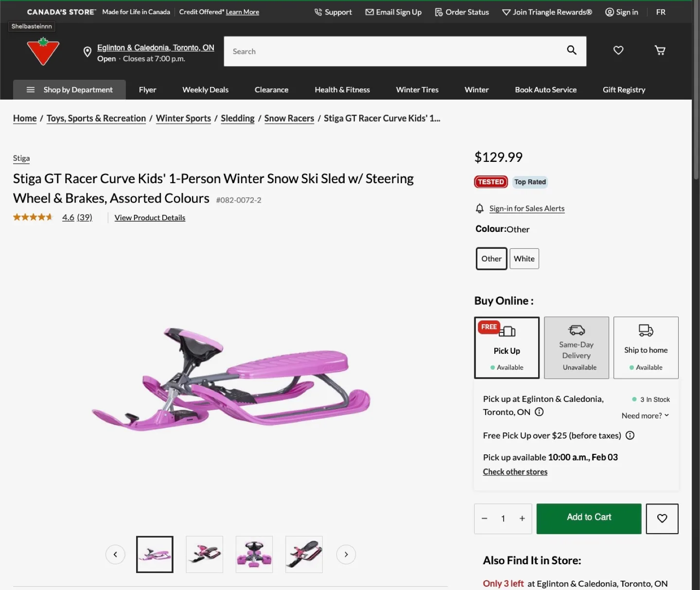Viewport: 700px width, 590px height.
Task: Select the Other colour option
Action: [x=491, y=259]
